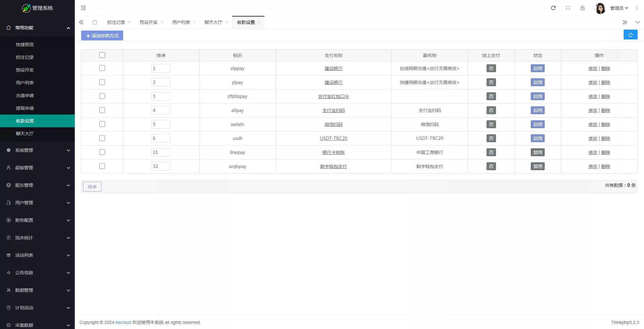Click the lock screen icon
Screen dimensions: 644x329
583,8
